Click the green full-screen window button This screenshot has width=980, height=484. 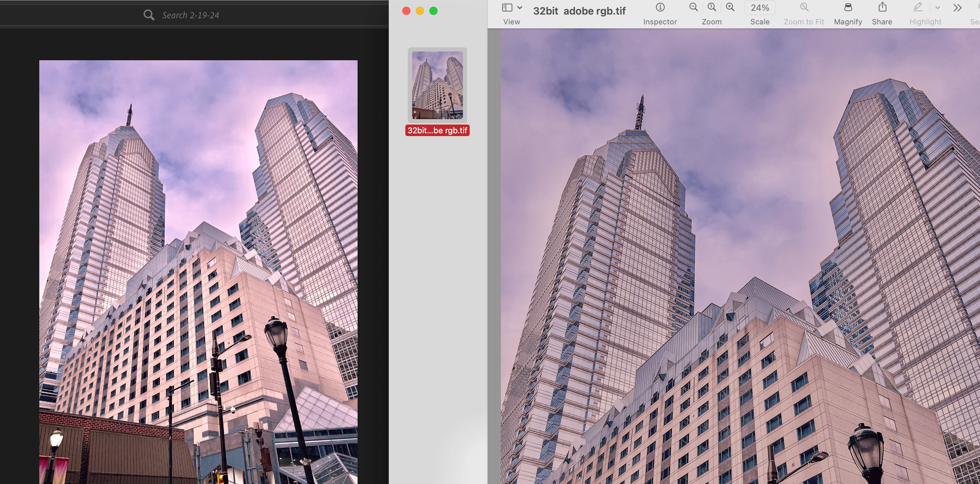tap(433, 11)
